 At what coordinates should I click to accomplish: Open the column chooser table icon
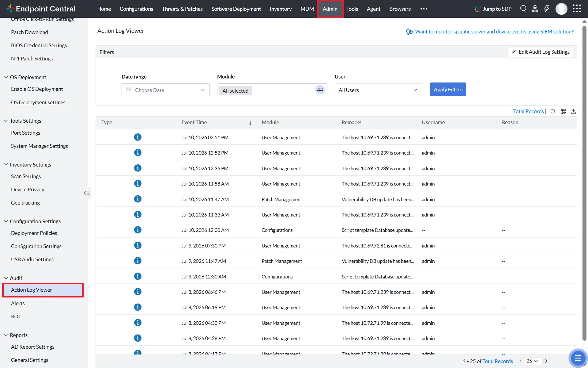click(563, 111)
